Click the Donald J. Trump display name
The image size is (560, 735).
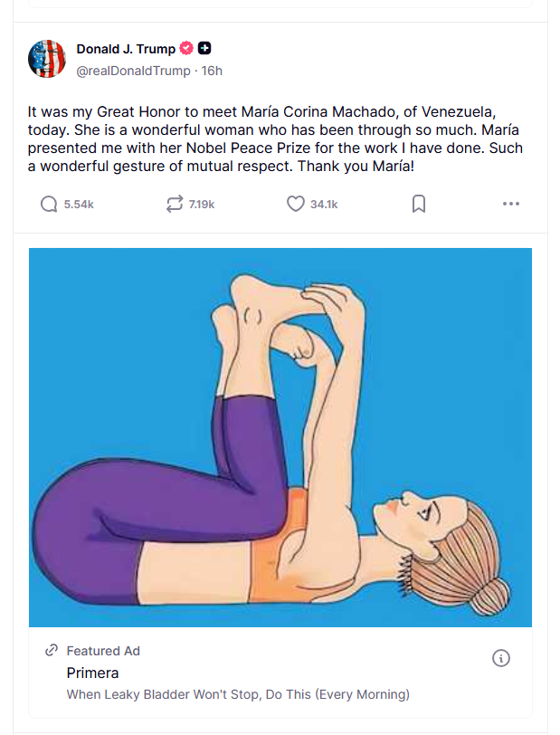pos(126,49)
